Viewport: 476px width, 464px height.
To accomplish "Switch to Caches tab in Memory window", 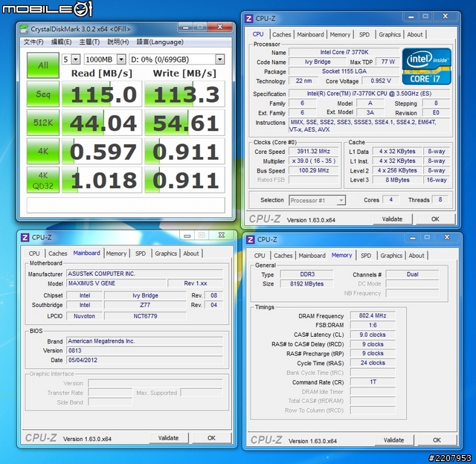I will coord(283,256).
